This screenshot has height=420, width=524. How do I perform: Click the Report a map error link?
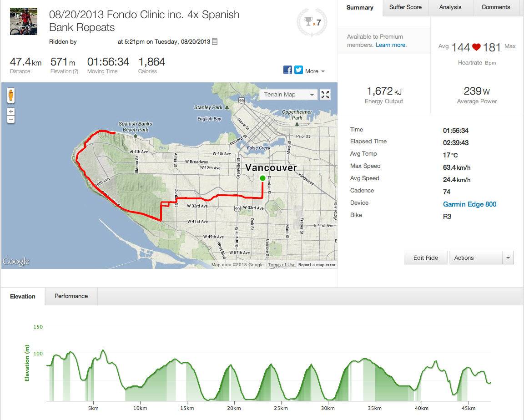(317, 265)
